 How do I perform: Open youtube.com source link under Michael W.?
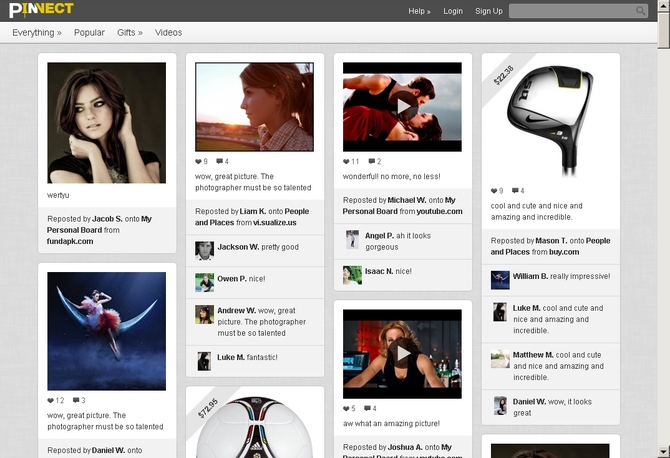pyautogui.click(x=439, y=211)
